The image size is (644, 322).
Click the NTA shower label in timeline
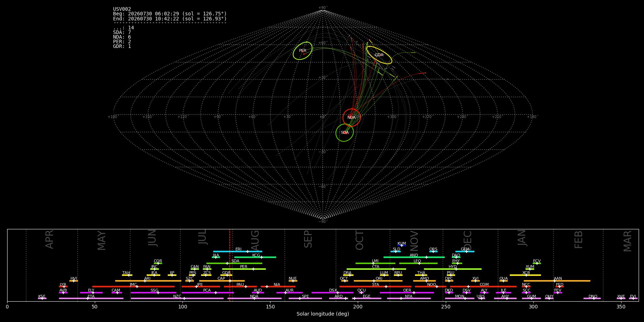(409, 297)
